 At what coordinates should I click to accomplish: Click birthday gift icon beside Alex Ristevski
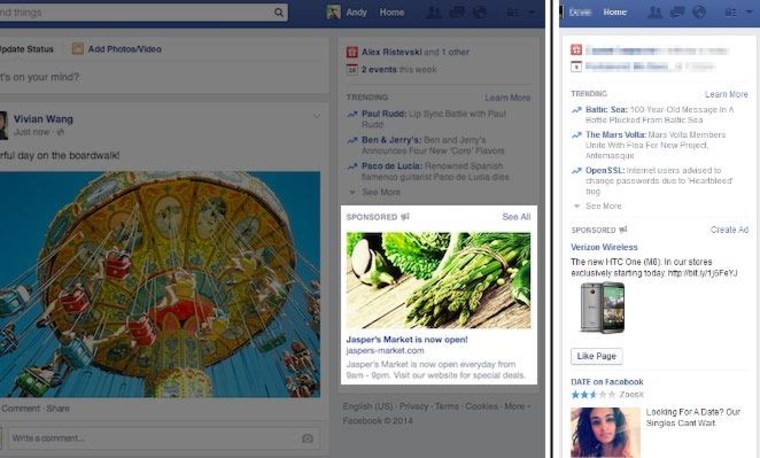(352, 52)
